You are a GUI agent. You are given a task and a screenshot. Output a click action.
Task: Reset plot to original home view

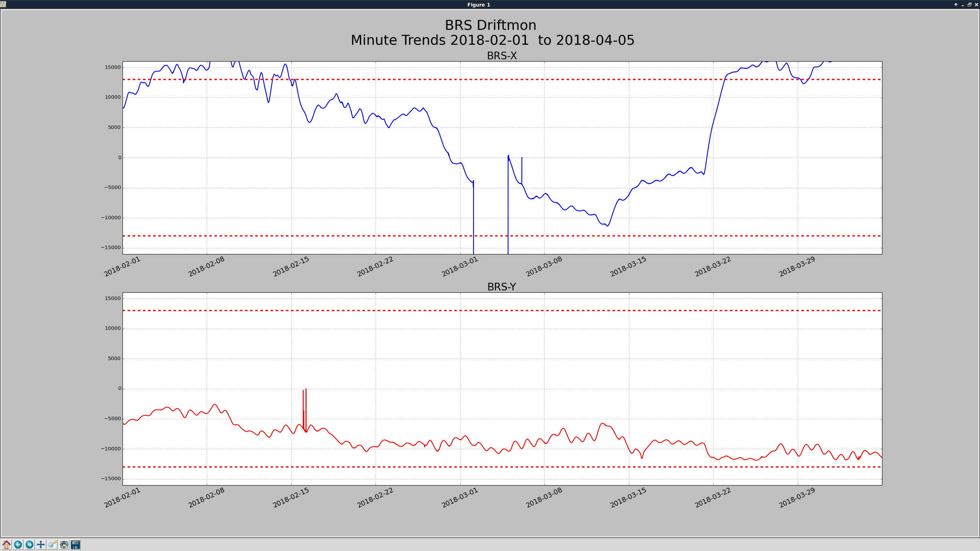pyautogui.click(x=7, y=544)
